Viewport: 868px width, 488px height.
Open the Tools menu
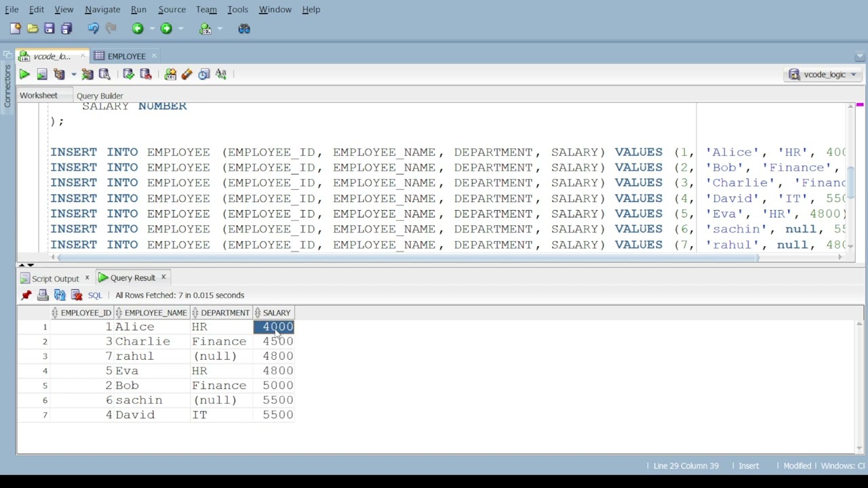(237, 9)
